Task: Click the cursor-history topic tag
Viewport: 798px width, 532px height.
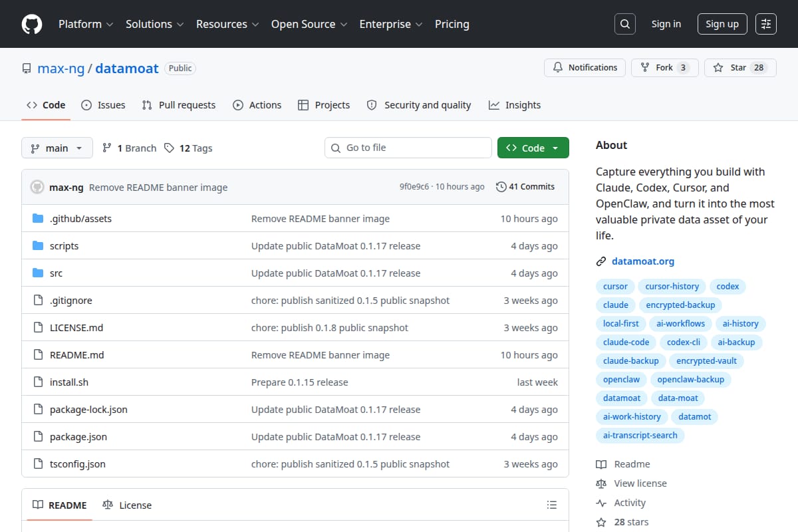Action: (672, 287)
